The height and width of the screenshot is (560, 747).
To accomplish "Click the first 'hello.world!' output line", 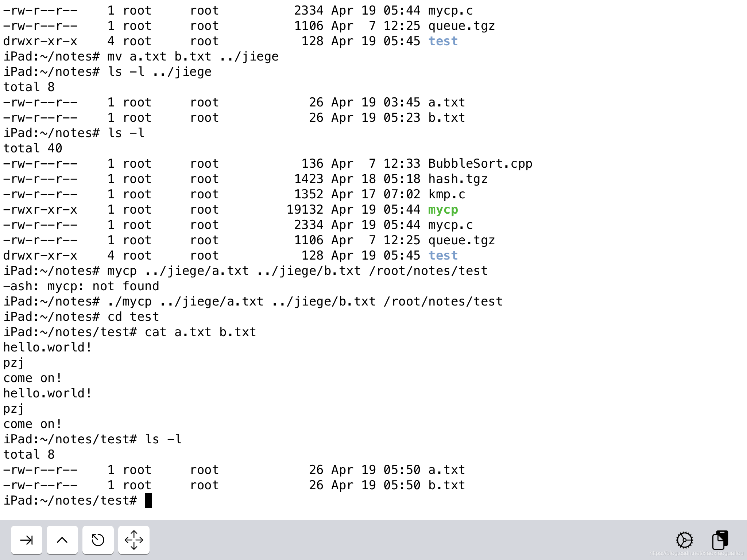I will (x=47, y=347).
